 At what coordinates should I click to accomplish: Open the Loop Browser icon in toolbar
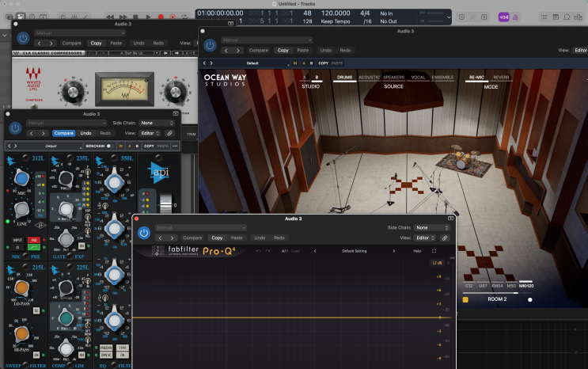(567, 17)
